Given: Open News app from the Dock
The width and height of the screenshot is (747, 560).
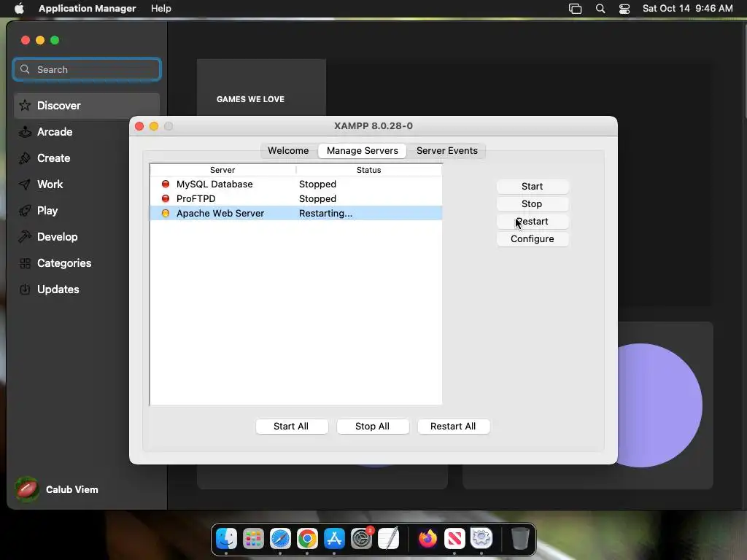Looking at the screenshot, I should tap(454, 539).
